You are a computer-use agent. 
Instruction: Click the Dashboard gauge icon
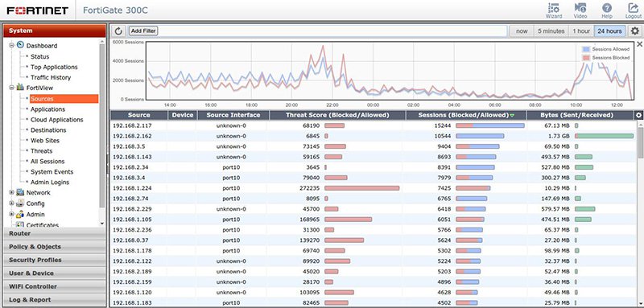pos(20,46)
